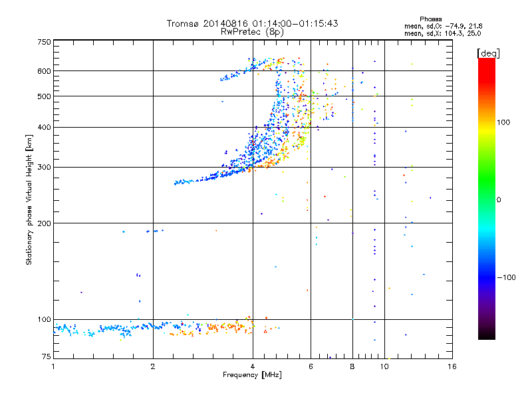The height and width of the screenshot is (399, 532).
Task: Click the '300' y-axis tick label
Action: (x=44, y=168)
